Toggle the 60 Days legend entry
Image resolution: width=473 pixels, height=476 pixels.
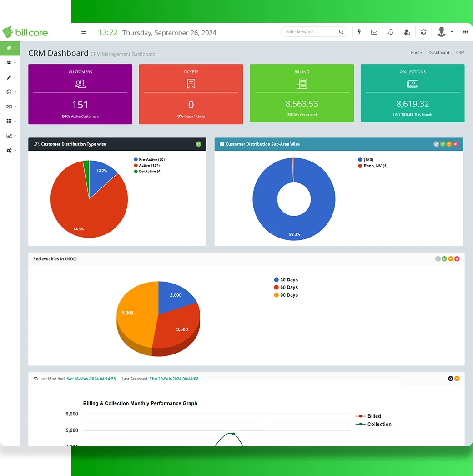[289, 288]
